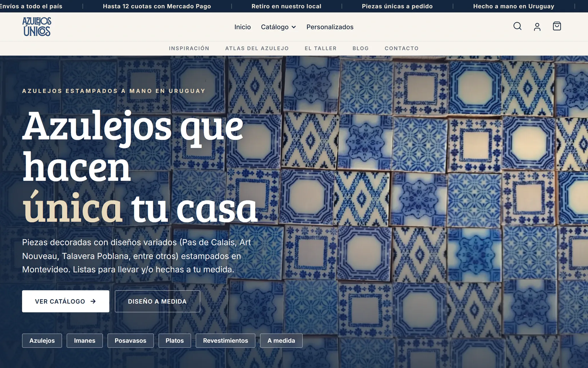Select the Platos category chip
The height and width of the screenshot is (368, 588).
coord(175,341)
